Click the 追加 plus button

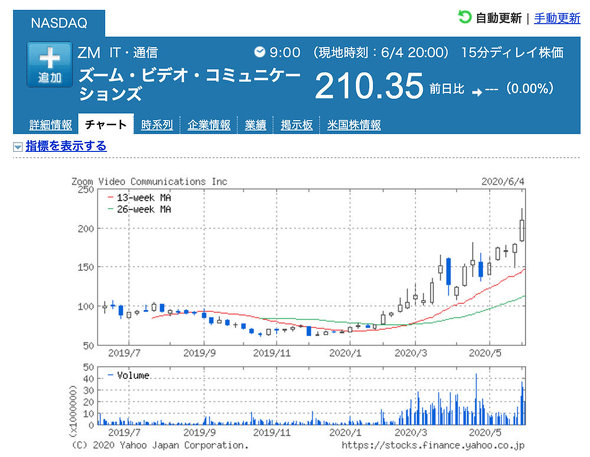click(50, 65)
